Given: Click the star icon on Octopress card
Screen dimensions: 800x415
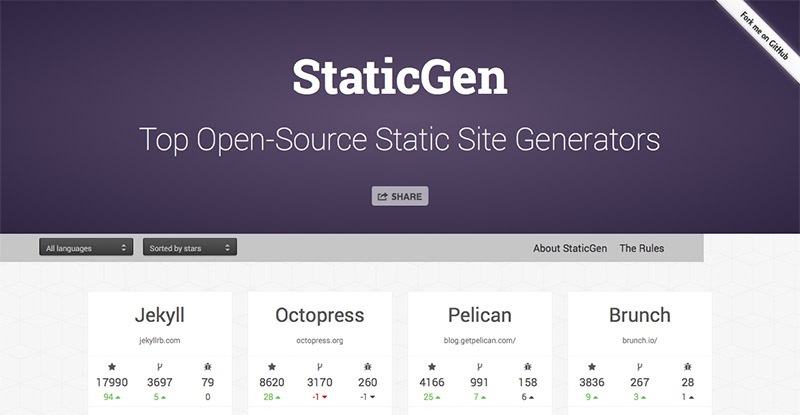Looking at the screenshot, I should (272, 367).
